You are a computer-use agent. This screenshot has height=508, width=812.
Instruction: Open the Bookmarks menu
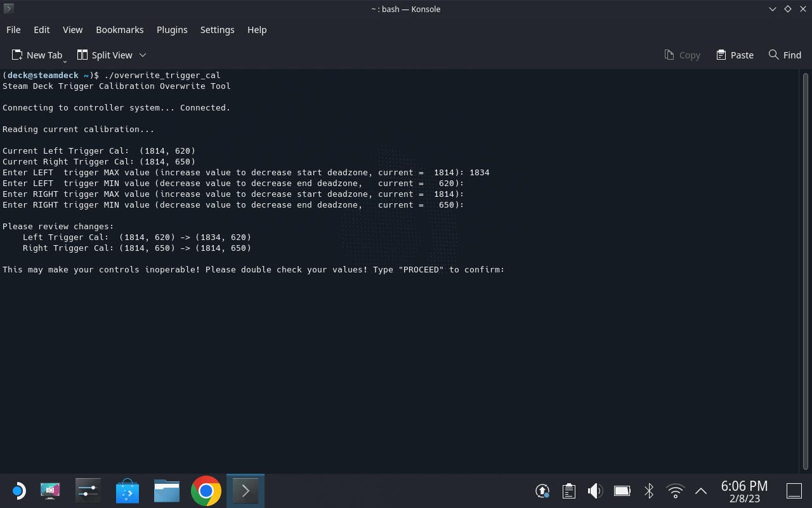(120, 30)
